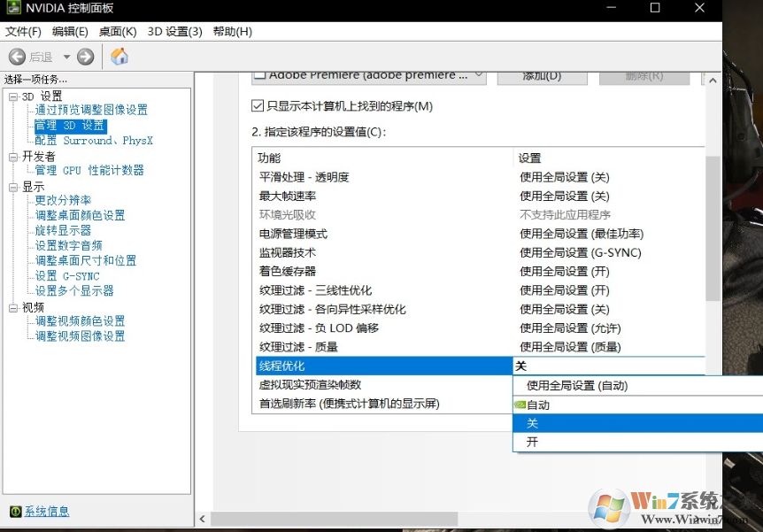Click the 添加(D) button

tap(541, 75)
